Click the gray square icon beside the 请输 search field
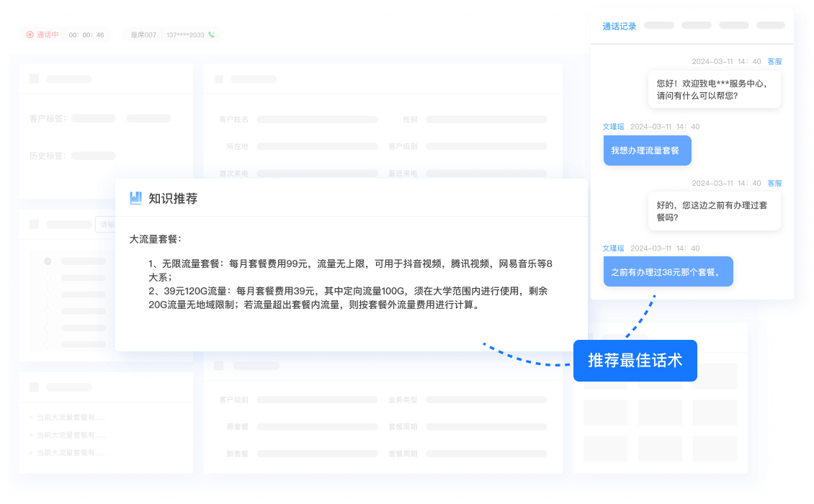Image resolution: width=814 pixels, height=504 pixels. 34,225
